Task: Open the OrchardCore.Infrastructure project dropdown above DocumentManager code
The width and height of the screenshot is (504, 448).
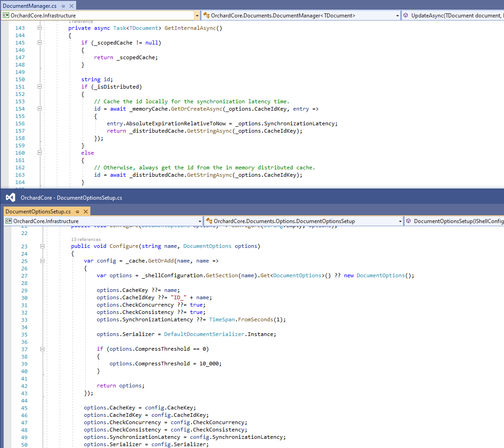Action: point(197,16)
